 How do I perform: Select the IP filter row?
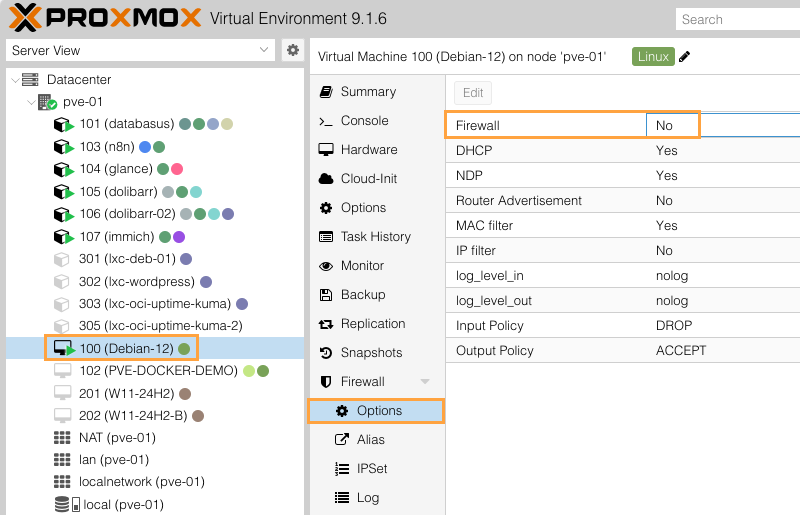click(623, 251)
